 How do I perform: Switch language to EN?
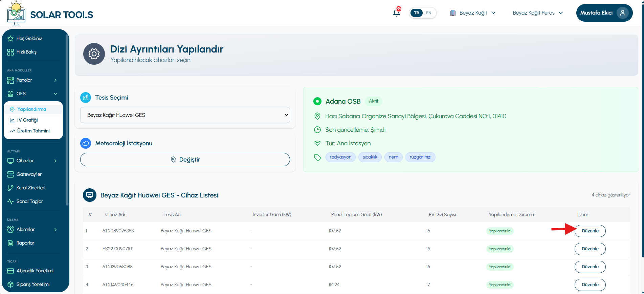click(429, 13)
